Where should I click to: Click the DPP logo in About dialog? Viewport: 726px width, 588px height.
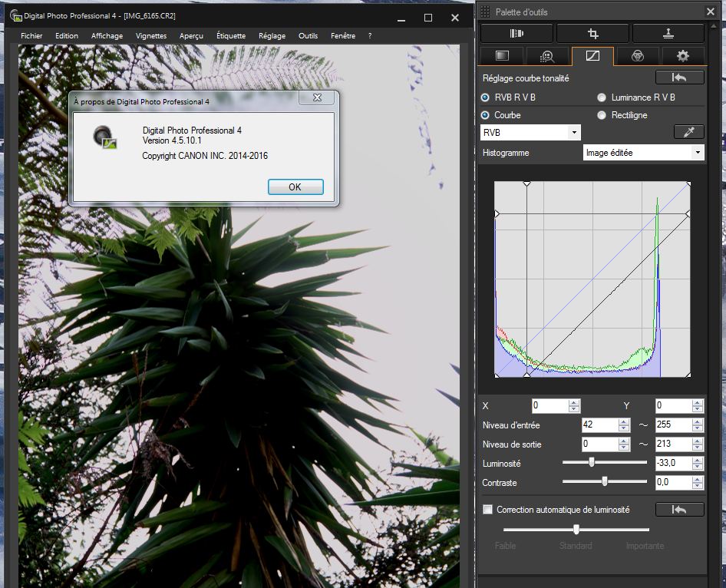point(104,137)
